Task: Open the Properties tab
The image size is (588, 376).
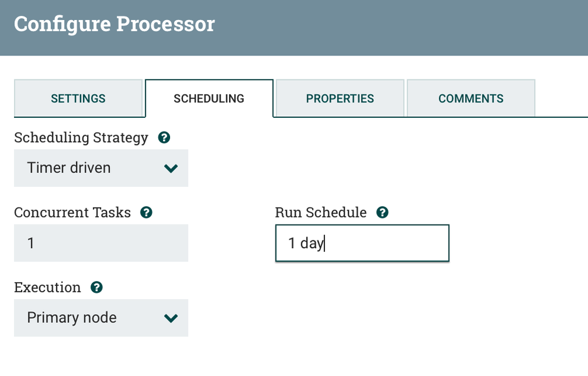Action: point(340,98)
